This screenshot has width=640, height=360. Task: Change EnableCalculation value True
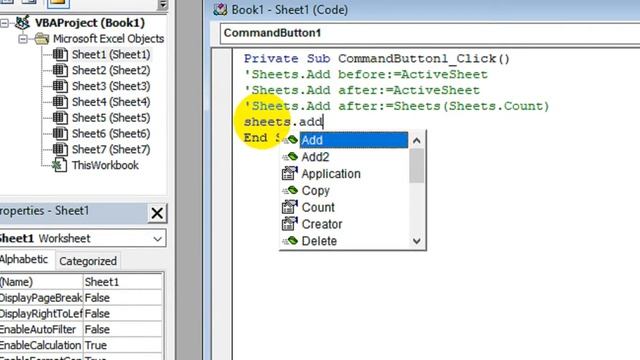point(123,345)
